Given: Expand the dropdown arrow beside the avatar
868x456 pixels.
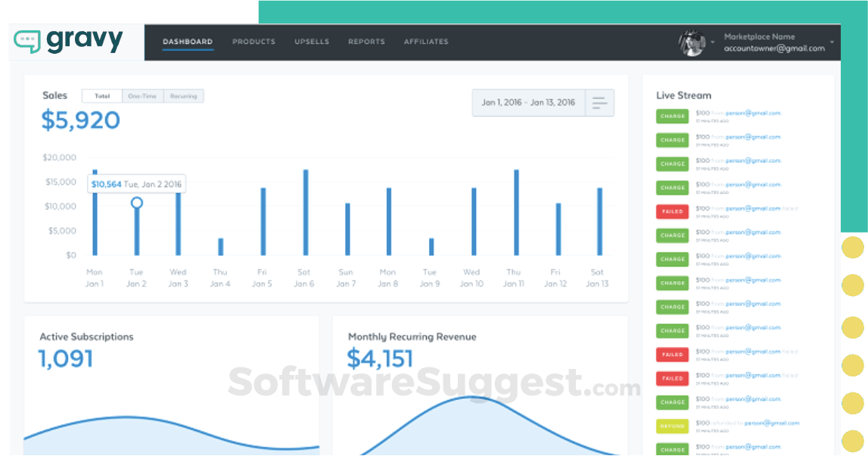Looking at the screenshot, I should (x=712, y=42).
